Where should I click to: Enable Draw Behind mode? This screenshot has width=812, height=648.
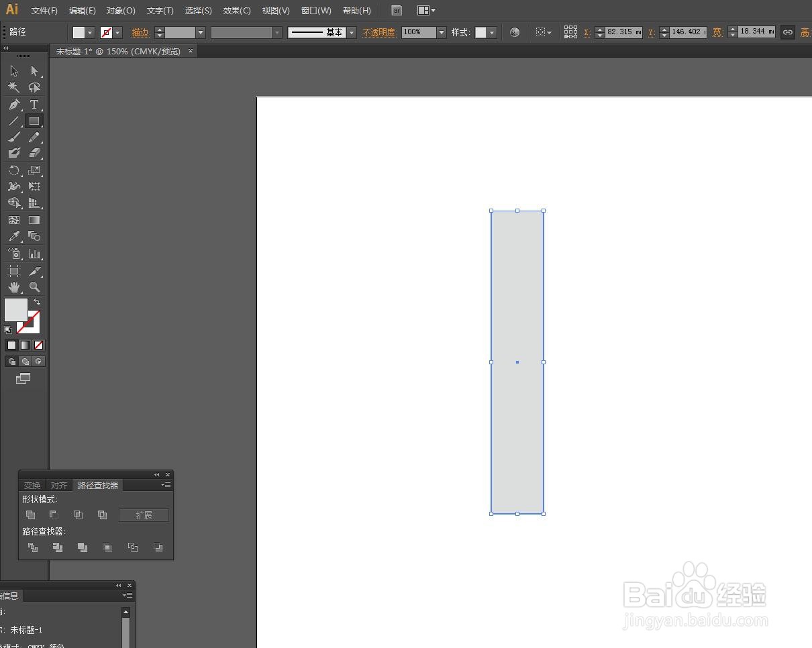coord(25,362)
